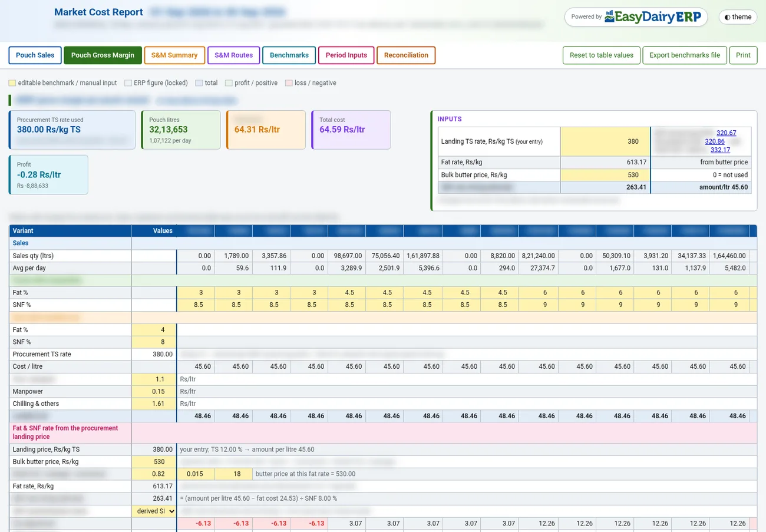
Task: Click the 64.31 Rs/ltr card
Action: pos(266,130)
